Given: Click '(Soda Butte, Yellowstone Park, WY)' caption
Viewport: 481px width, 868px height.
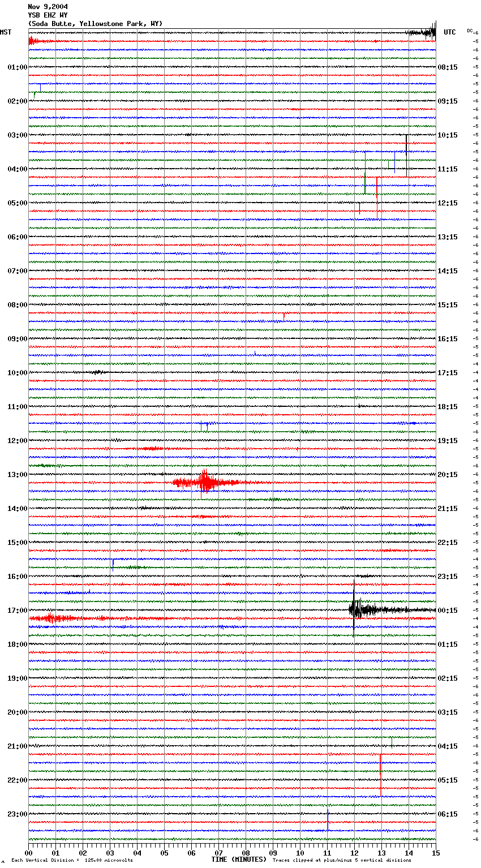Looking at the screenshot, I should coord(95,24).
